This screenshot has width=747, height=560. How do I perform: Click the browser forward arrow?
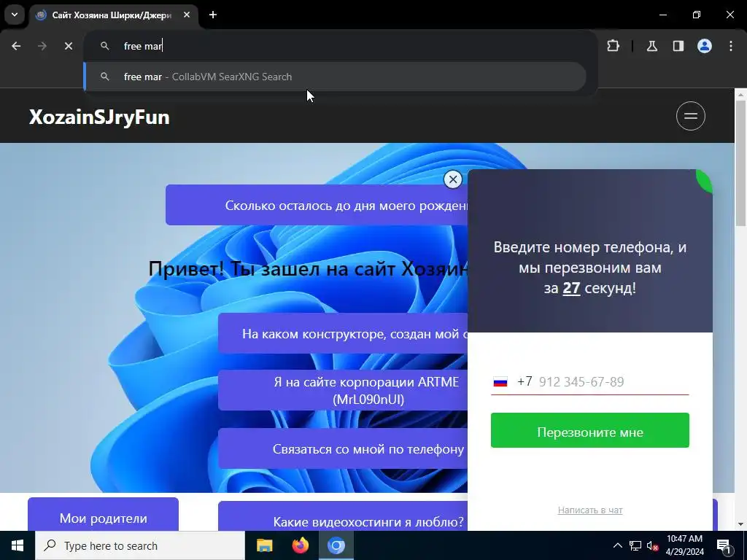[x=42, y=46]
